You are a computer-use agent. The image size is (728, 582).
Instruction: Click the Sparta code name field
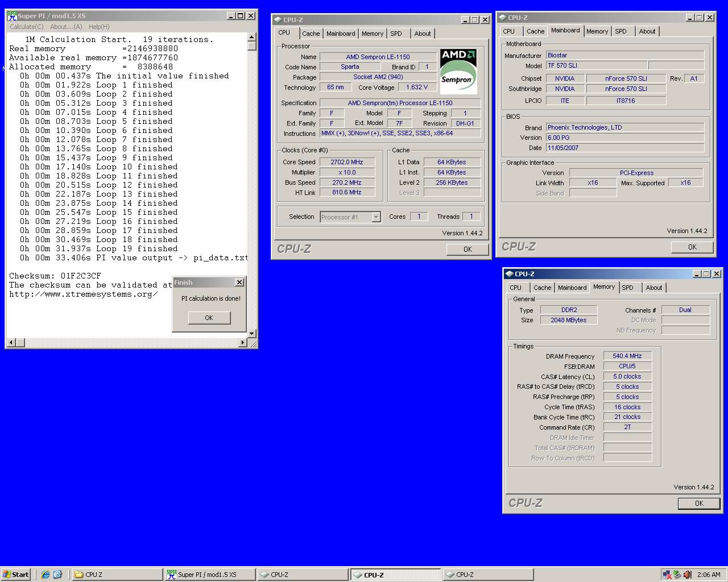click(350, 66)
